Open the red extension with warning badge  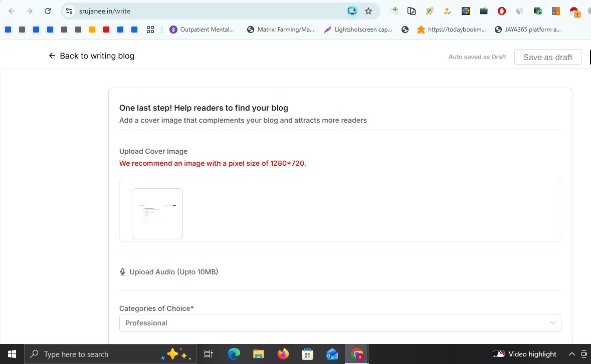coord(574,12)
